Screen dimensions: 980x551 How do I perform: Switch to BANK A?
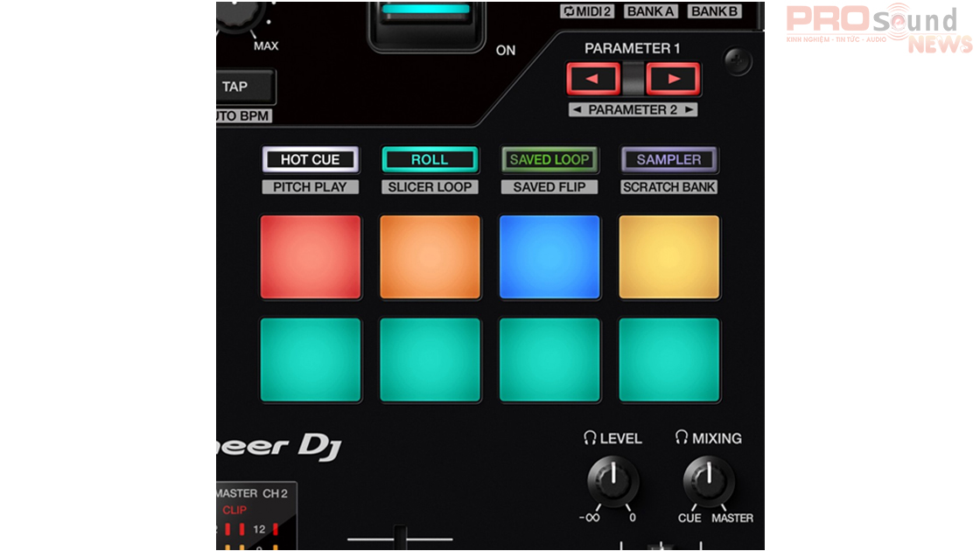click(x=650, y=10)
